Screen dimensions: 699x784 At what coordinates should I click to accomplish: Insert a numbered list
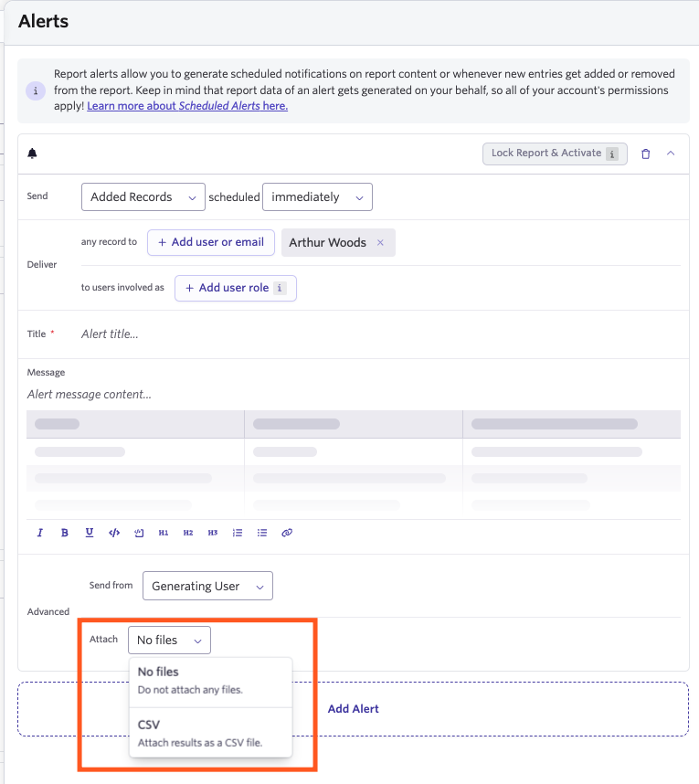[238, 533]
